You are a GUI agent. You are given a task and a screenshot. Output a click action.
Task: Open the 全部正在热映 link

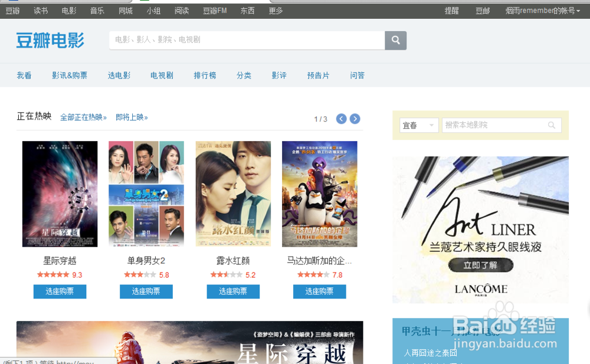point(83,117)
